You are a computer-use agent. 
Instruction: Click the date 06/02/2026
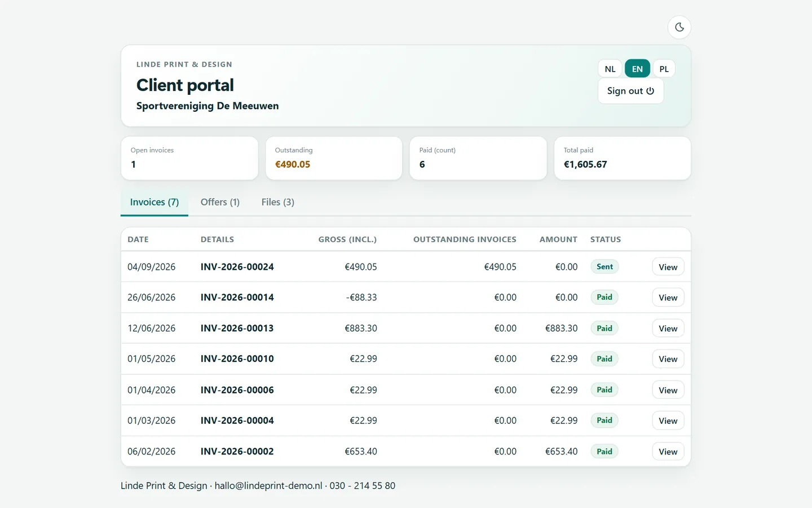152,452
